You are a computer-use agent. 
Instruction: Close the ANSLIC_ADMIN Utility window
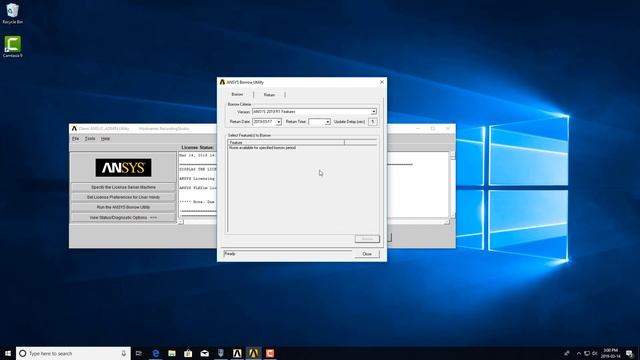(x=448, y=129)
